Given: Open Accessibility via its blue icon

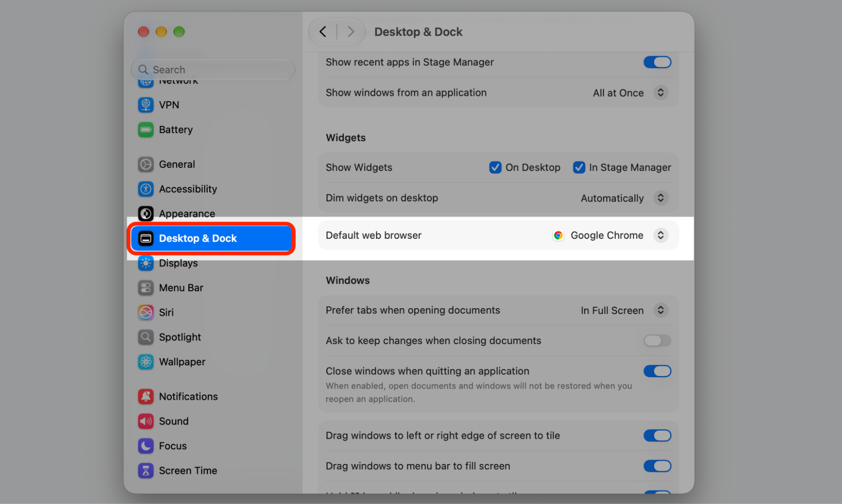Looking at the screenshot, I should [146, 189].
